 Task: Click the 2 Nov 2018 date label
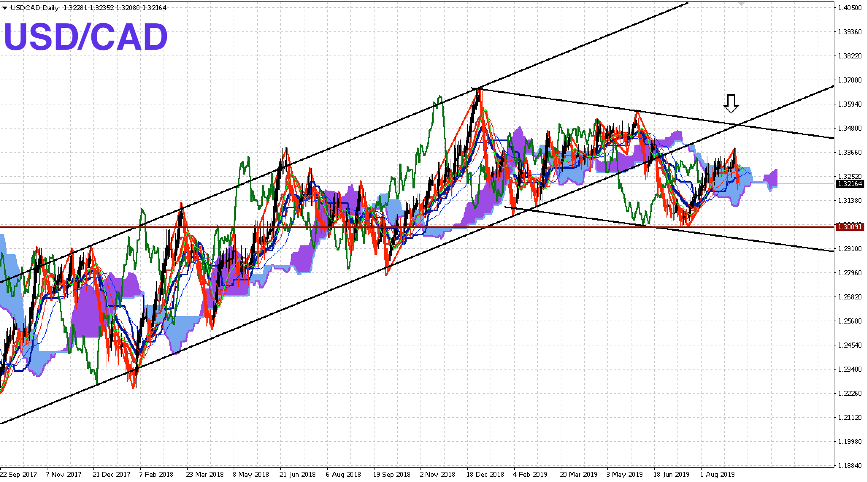click(x=437, y=475)
